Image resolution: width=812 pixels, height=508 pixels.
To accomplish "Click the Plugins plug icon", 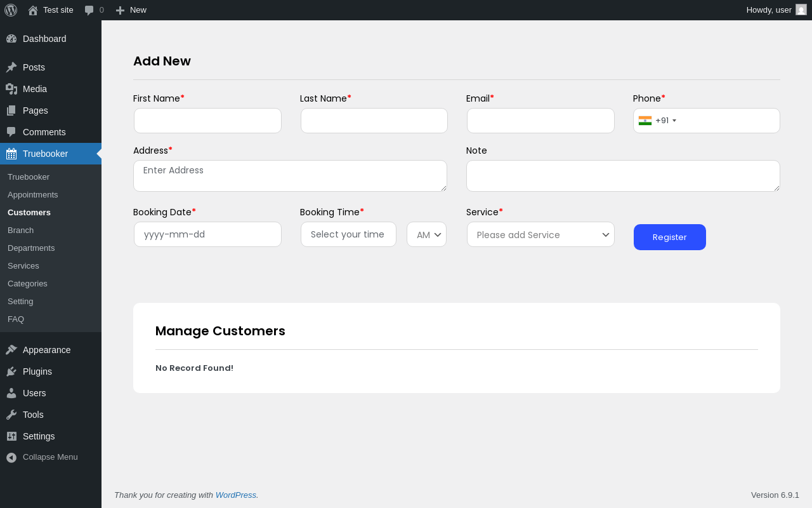I will pyautogui.click(x=11, y=371).
